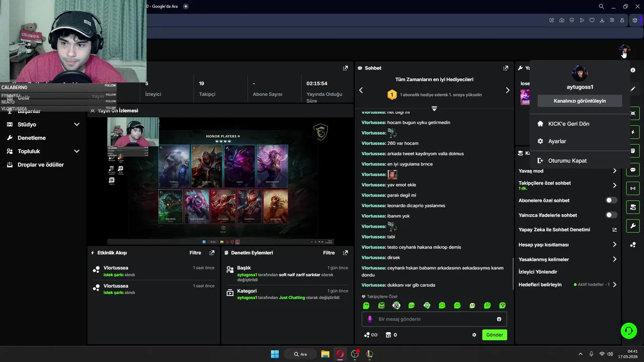Viewport: 644px width, 362px height.
Task: Click the paper-plane send icon in browser toolbar
Action: pyautogui.click(x=582, y=20)
